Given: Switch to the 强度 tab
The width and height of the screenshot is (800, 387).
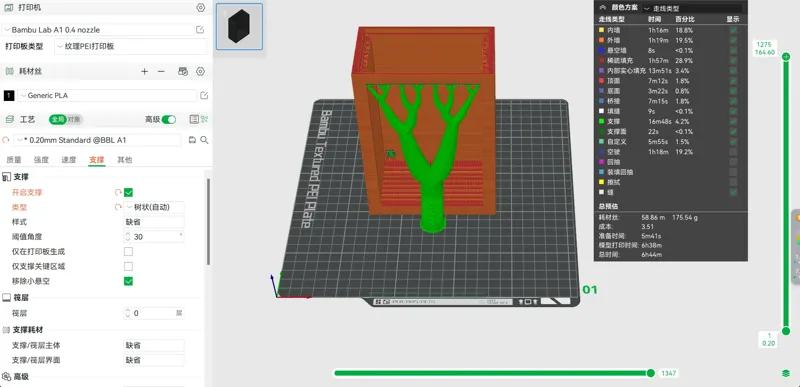Looking at the screenshot, I should pyautogui.click(x=41, y=160).
